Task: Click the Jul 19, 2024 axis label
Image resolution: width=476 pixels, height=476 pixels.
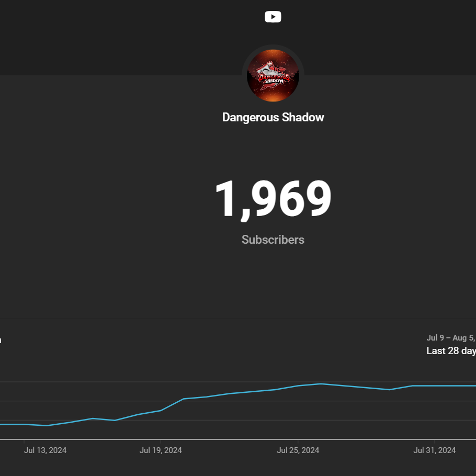Action: coord(161,450)
